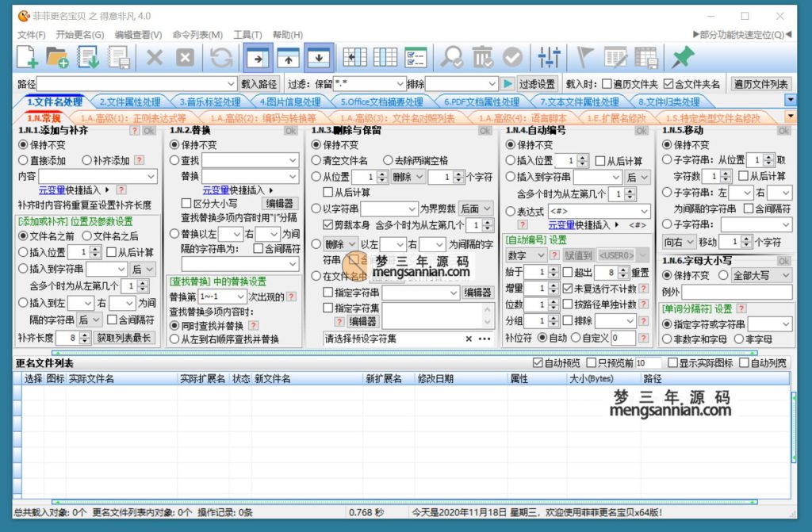Viewport: 812px width, 532px height.
Task: Toggle the panel icon with up arrow
Action: [289, 58]
